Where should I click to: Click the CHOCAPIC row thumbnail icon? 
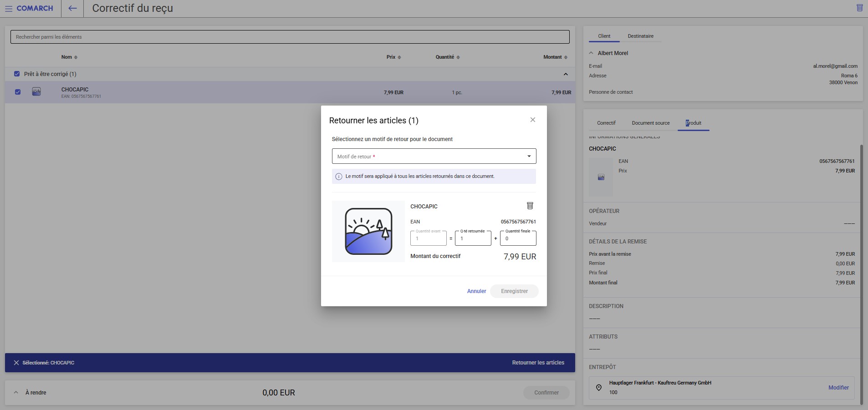[36, 92]
